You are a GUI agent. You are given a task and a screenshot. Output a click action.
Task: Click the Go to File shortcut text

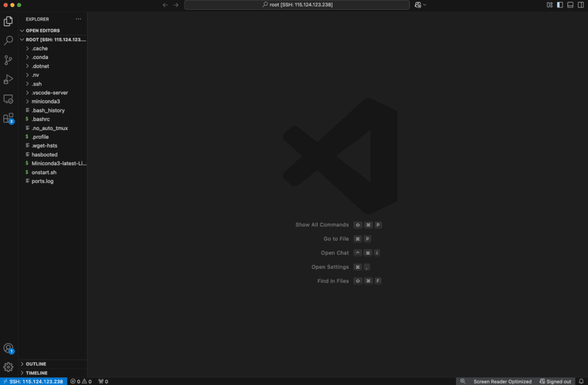click(x=336, y=239)
